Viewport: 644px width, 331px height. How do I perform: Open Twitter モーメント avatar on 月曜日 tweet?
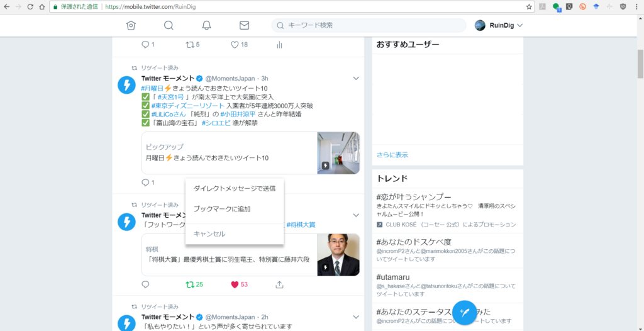[x=126, y=85]
